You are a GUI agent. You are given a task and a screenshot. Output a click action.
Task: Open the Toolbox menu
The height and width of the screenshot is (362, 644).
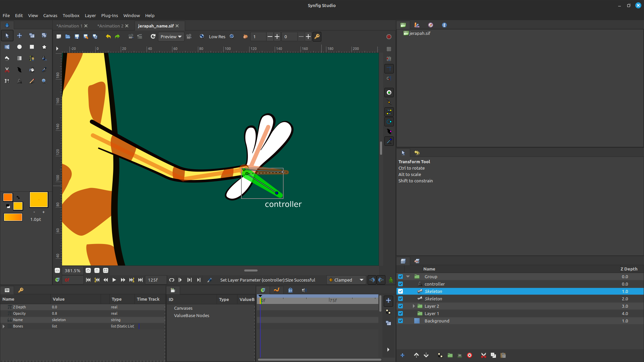coord(71,15)
